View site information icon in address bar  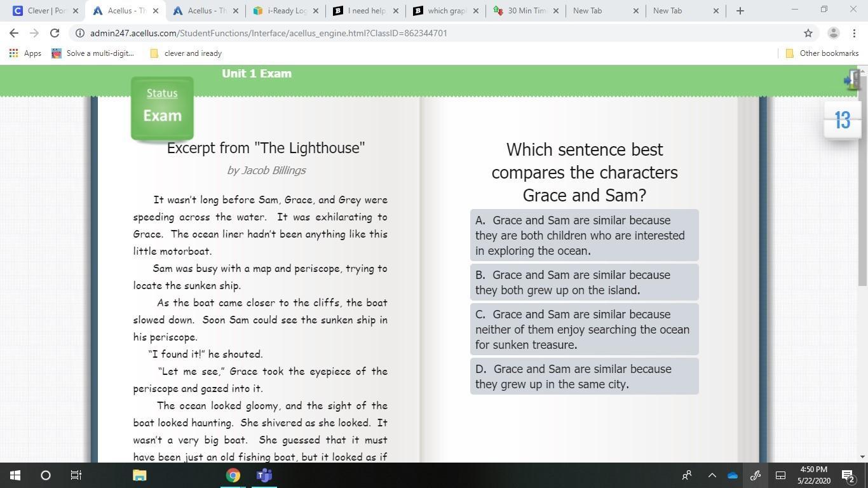[79, 33]
